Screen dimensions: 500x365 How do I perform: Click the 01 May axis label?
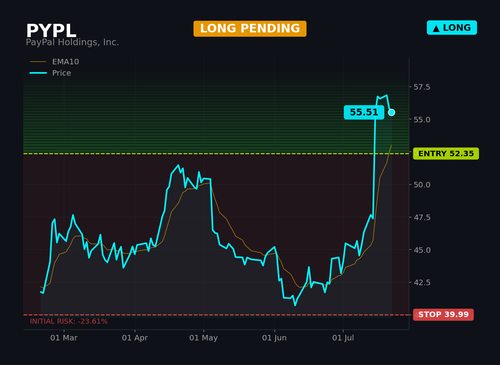[x=203, y=338]
